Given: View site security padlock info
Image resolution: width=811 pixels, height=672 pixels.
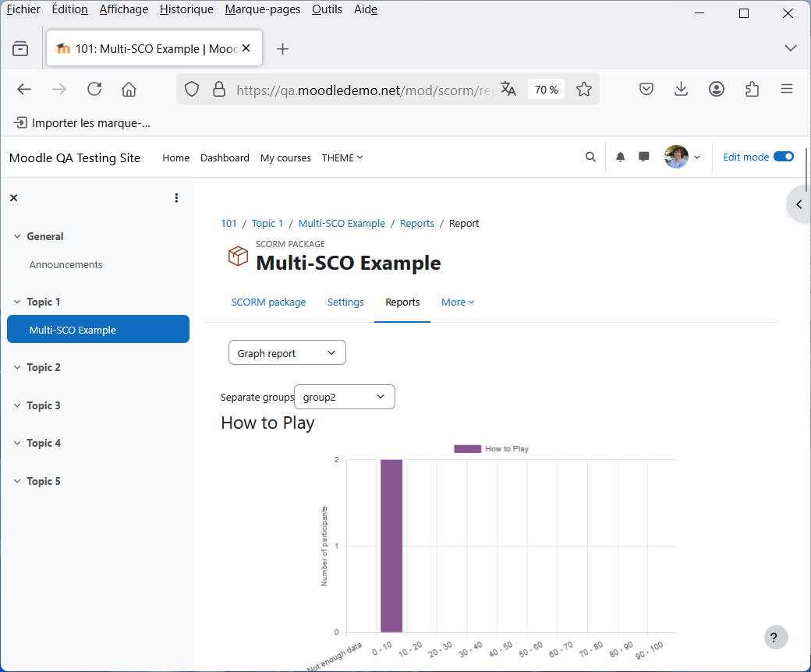Looking at the screenshot, I should tap(219, 90).
